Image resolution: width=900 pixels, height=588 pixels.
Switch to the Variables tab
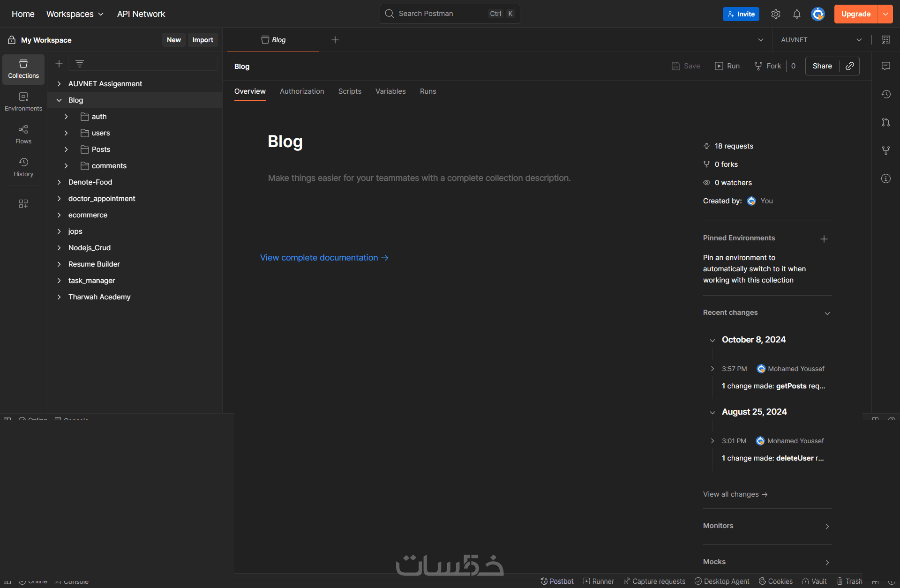(x=390, y=91)
